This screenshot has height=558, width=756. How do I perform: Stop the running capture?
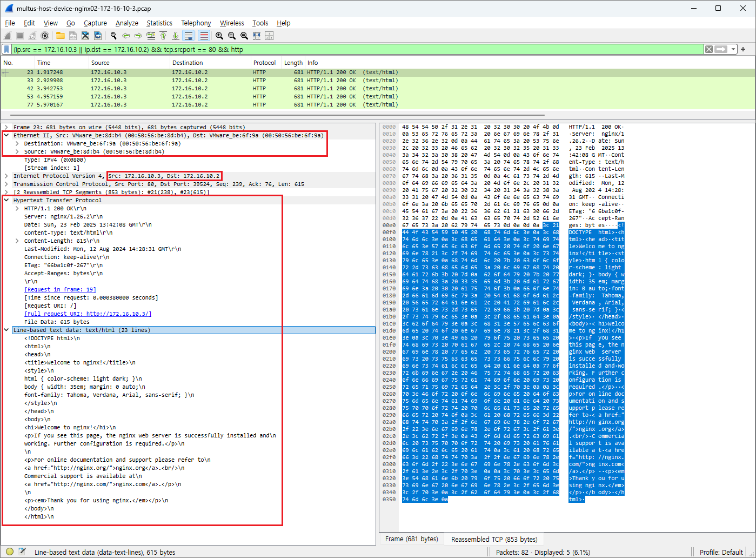point(20,36)
